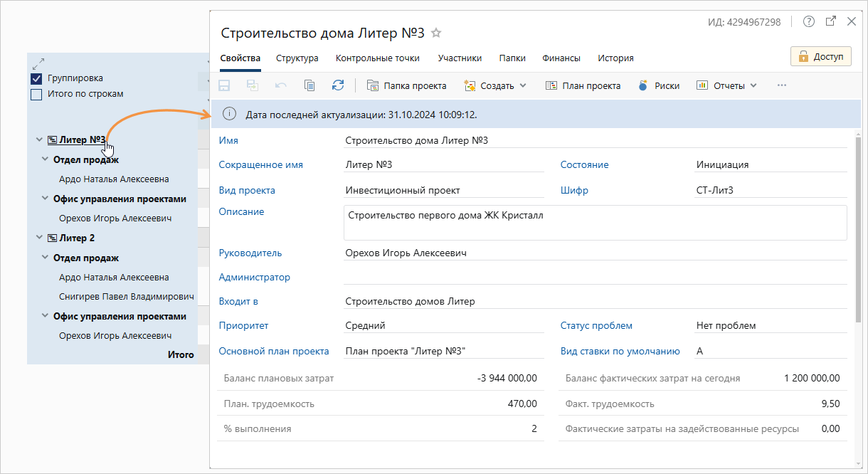Open the Отчеты dropdown menu
868x474 pixels.
coord(726,85)
